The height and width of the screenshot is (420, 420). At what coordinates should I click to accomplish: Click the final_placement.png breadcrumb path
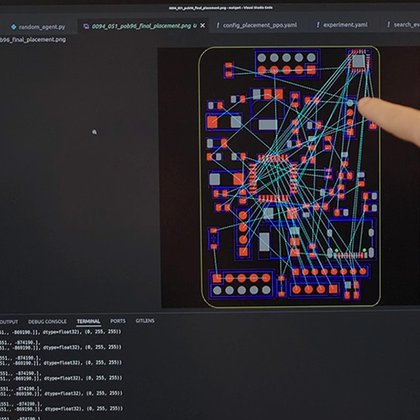(x=33, y=40)
